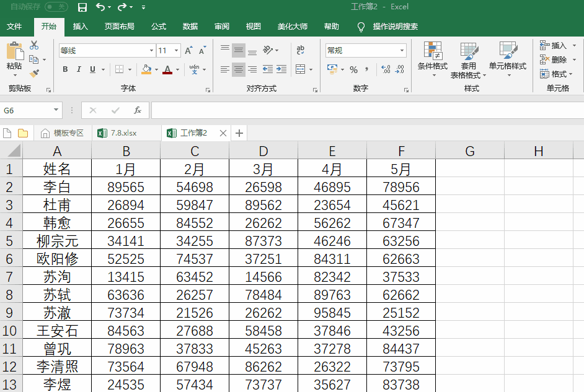The width and height of the screenshot is (584, 392).
Task: Open the 文件 menu
Action: [14, 27]
